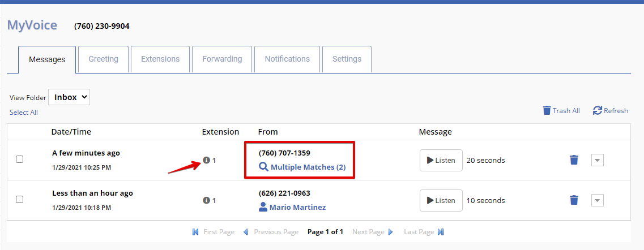This screenshot has height=250, width=644.
Task: Click the Select All link
Action: pos(24,113)
